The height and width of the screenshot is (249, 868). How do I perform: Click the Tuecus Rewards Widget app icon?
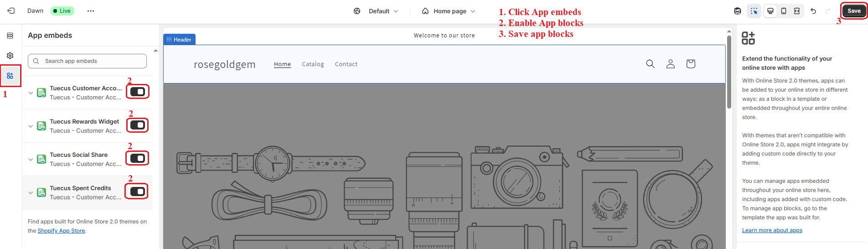[x=41, y=126]
